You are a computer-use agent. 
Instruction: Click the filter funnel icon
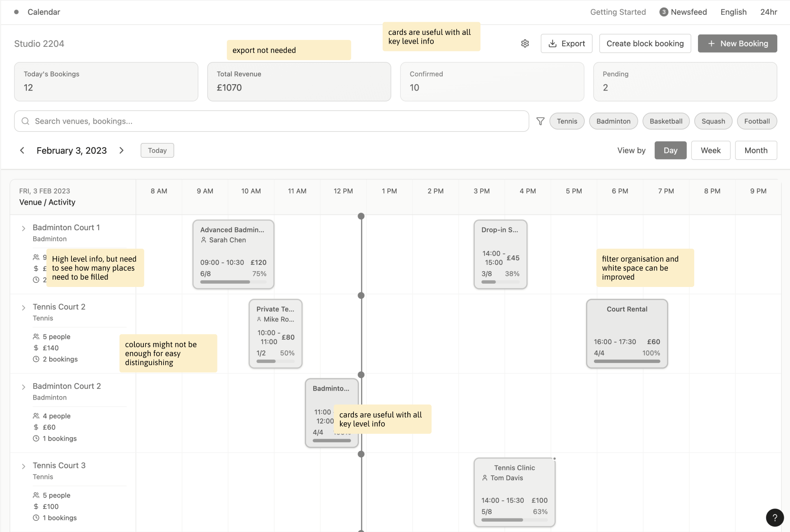click(x=541, y=121)
